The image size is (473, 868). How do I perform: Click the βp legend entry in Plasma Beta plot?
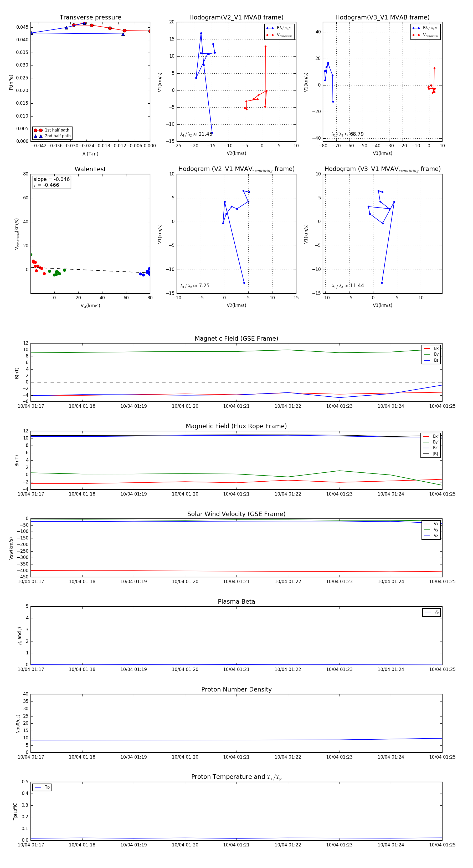[431, 612]
